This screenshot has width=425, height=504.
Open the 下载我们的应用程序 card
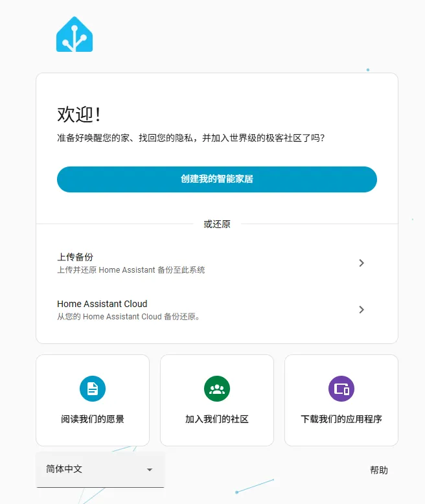[x=341, y=400]
